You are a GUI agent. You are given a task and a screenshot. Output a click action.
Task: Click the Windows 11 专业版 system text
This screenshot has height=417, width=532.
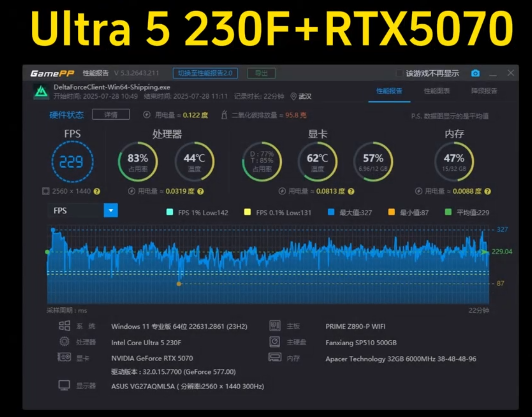click(x=179, y=326)
